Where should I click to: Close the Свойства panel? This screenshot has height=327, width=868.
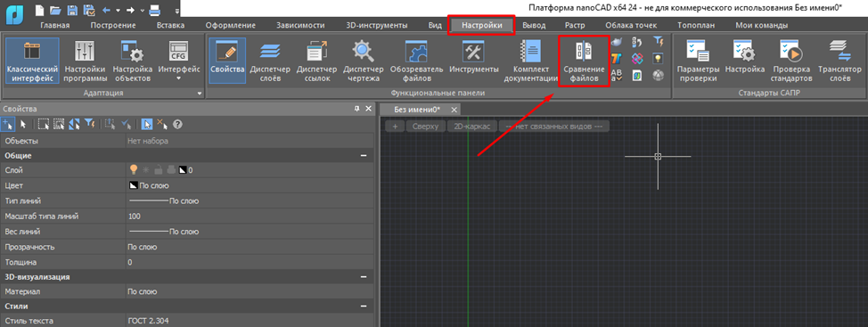coord(369,109)
